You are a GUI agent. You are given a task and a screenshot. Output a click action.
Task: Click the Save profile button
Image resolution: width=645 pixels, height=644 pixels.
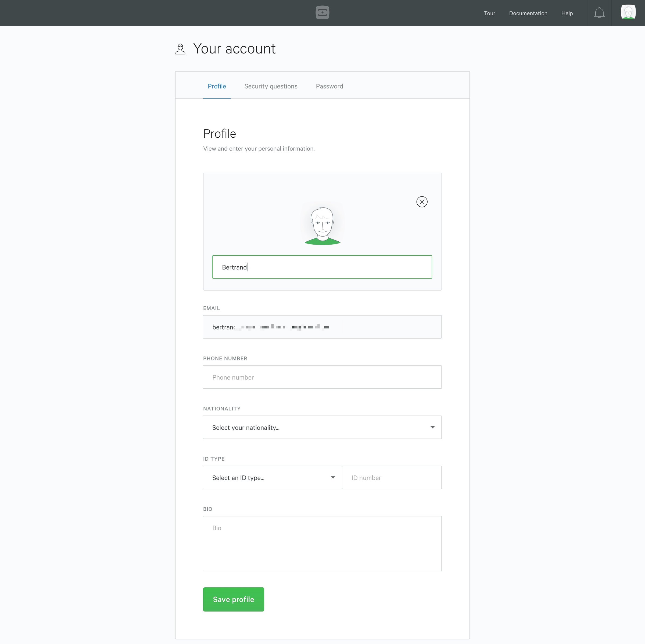point(233,599)
